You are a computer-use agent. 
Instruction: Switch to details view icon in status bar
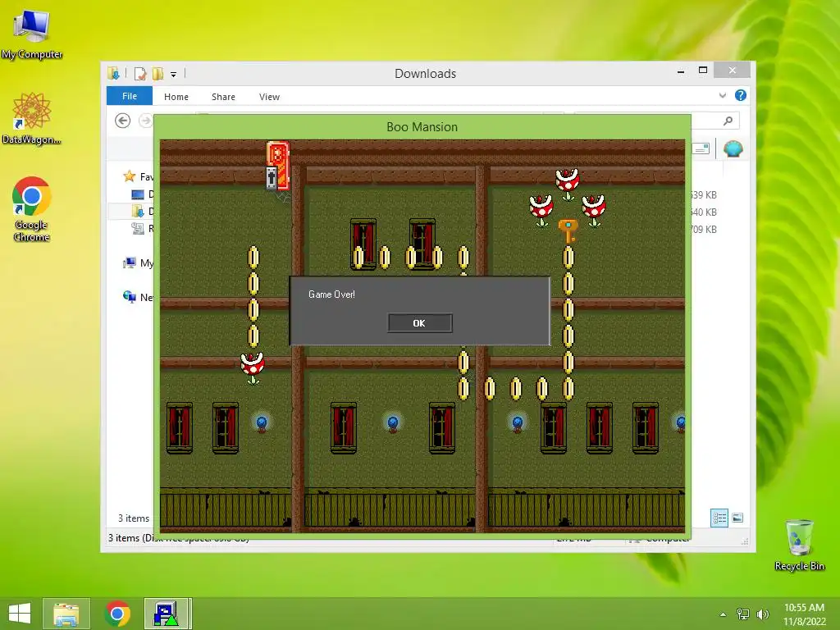click(x=719, y=518)
